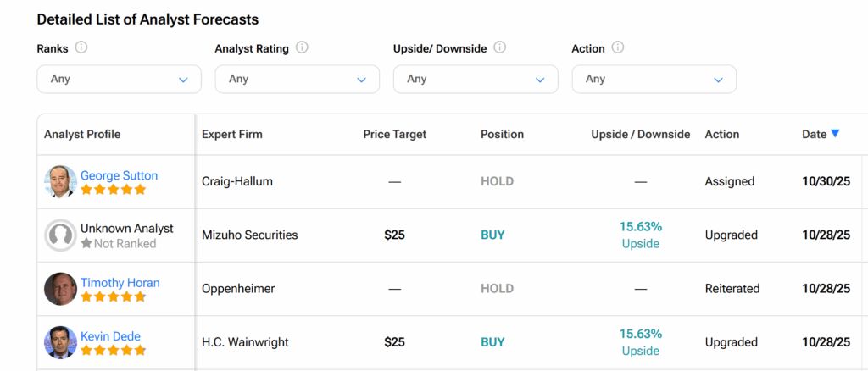Expand the Action filter dropdown
The width and height of the screenshot is (868, 371).
click(654, 79)
